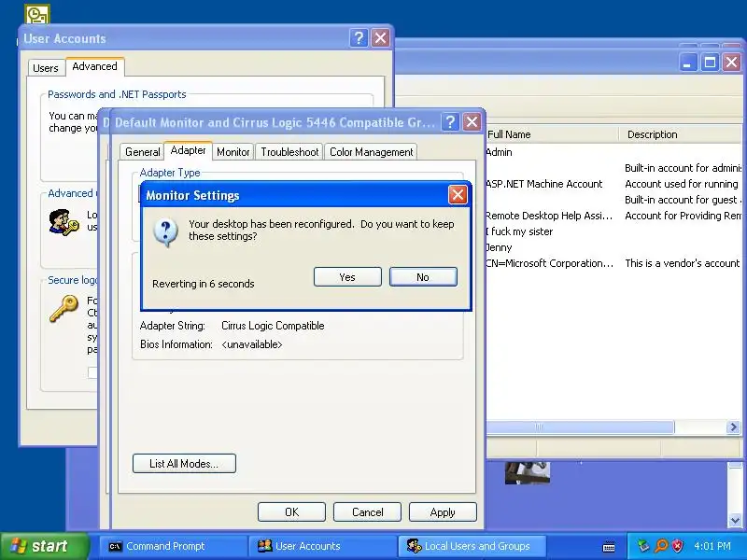747x560 pixels.
Task: Close the User Accounts window
Action: coord(380,37)
